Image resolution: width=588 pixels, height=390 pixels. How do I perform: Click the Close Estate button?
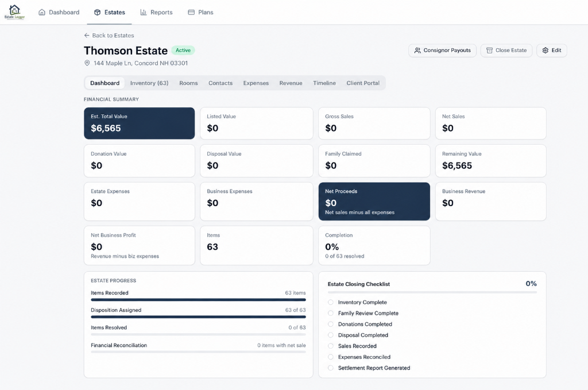506,50
